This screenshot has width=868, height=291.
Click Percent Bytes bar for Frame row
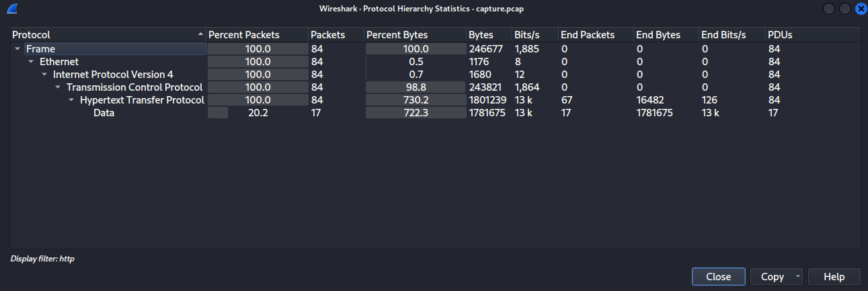[416, 49]
